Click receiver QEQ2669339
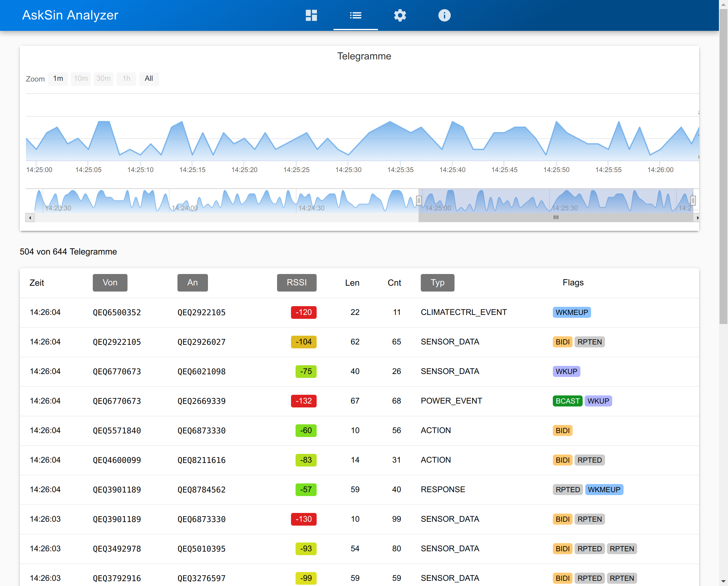The width and height of the screenshot is (728, 586). click(x=201, y=401)
